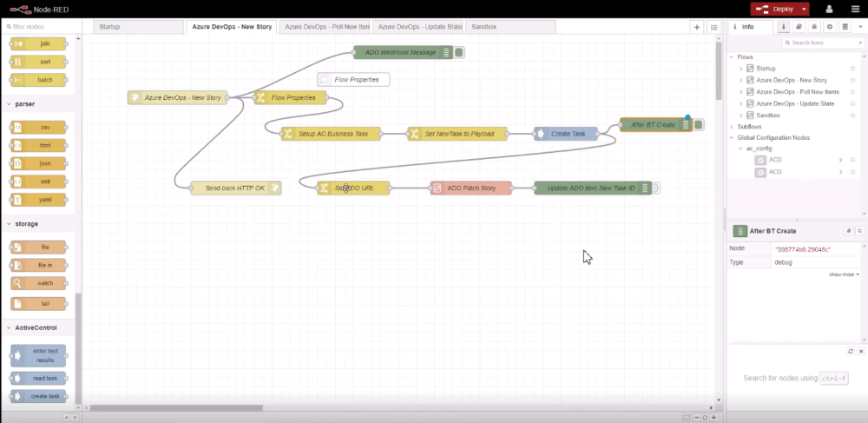Open the Azure DevOps - Poll New Items tab
Viewport: 868px width, 423px height.
coord(325,27)
